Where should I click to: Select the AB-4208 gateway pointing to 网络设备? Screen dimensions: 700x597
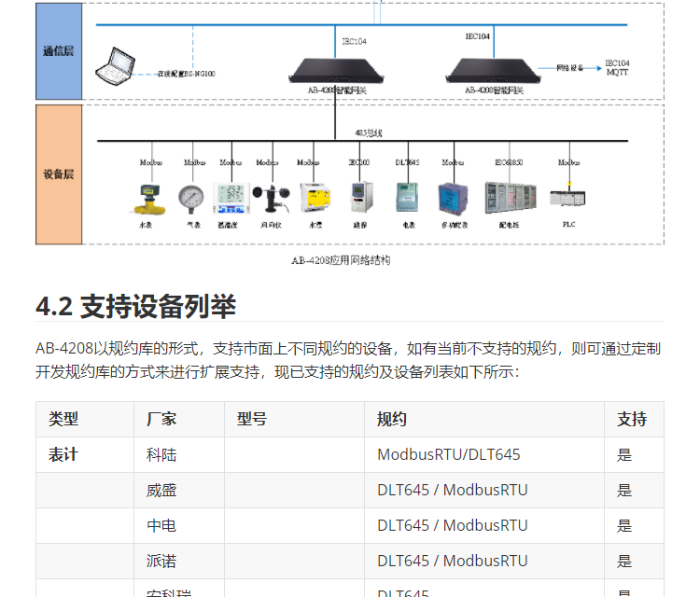494,71
